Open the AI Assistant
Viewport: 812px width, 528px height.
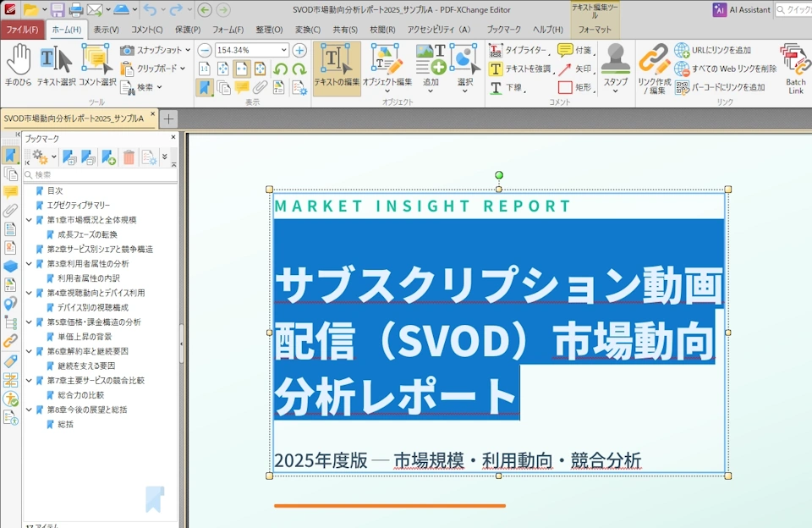coord(742,10)
